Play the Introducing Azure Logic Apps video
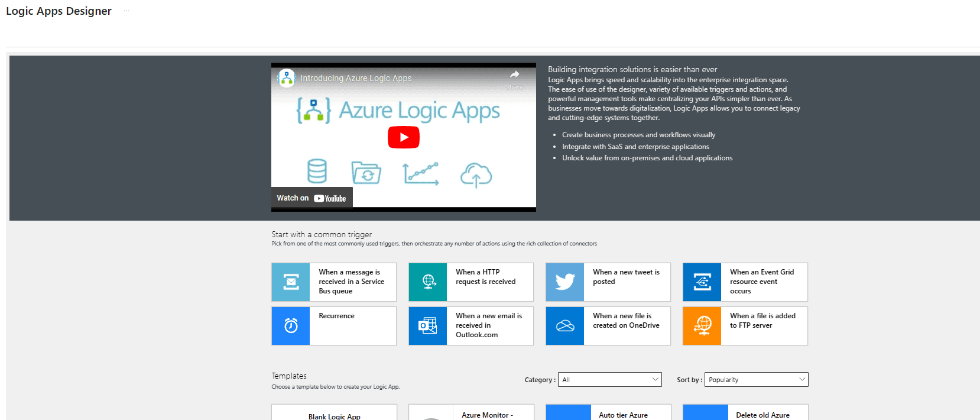This screenshot has width=980, height=420. tap(404, 137)
